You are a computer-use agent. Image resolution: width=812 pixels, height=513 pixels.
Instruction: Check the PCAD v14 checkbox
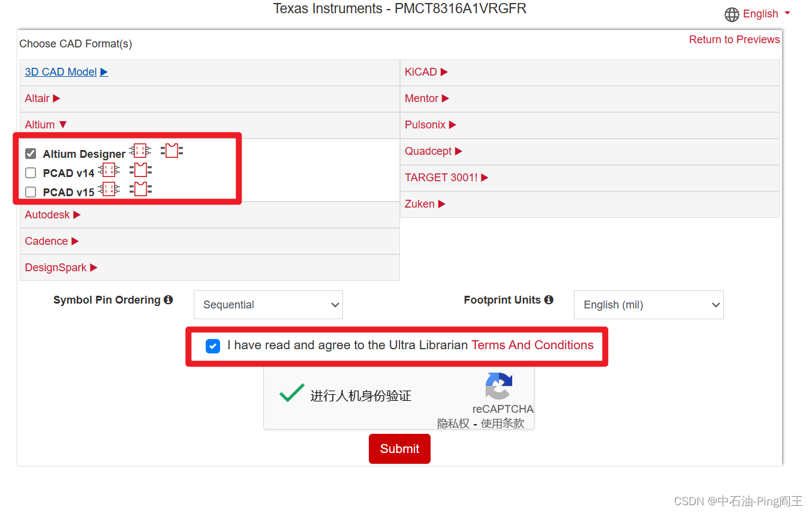31,173
